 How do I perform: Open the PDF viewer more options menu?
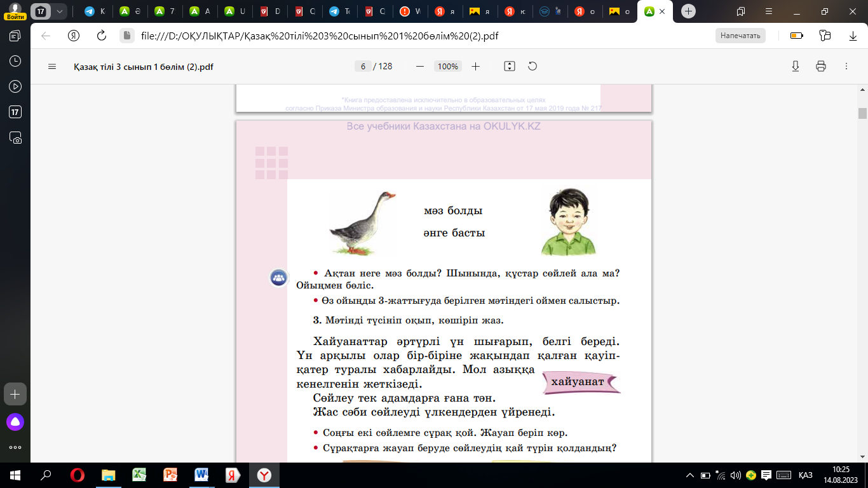point(846,66)
